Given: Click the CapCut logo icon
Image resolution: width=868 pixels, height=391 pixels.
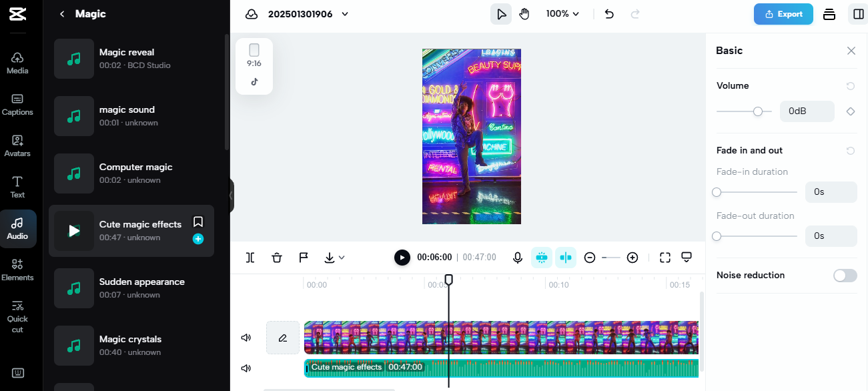Looking at the screenshot, I should coord(18,14).
